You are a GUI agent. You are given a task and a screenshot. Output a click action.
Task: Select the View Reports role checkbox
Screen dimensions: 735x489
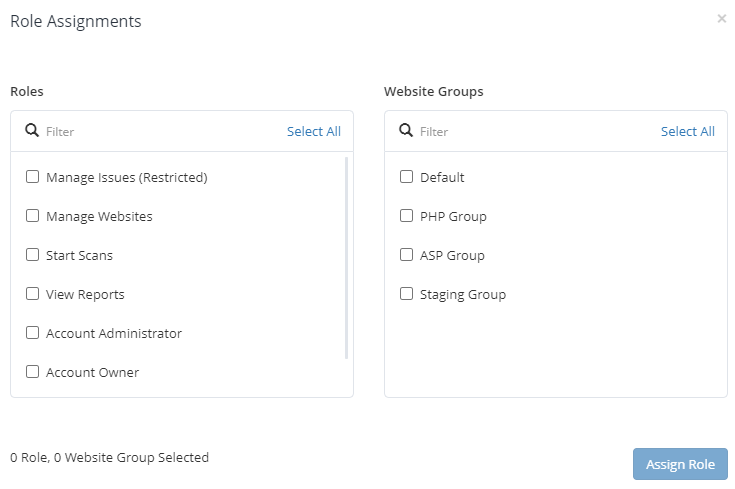[x=33, y=294]
